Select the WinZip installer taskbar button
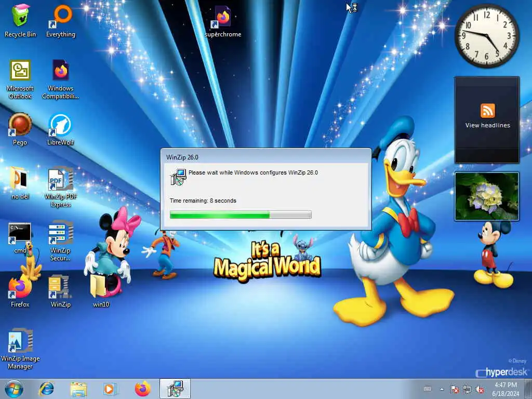Viewport: 532px width, 399px height. tap(175, 389)
